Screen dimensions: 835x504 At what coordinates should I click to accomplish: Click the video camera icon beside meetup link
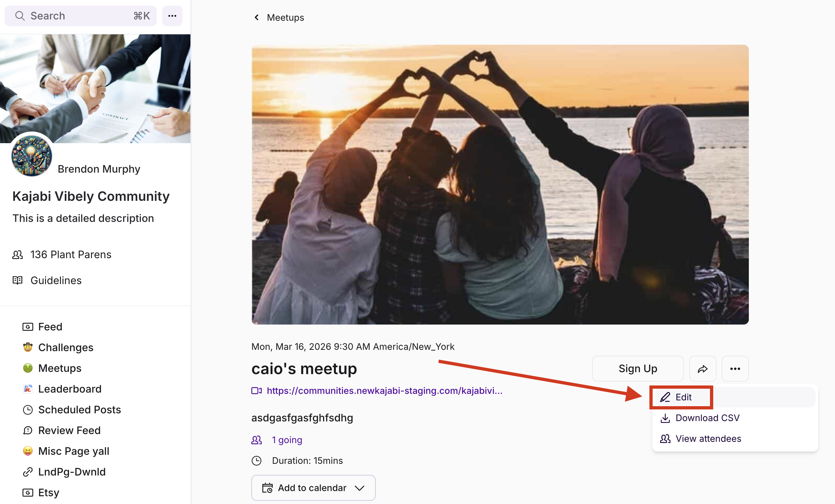click(x=257, y=390)
